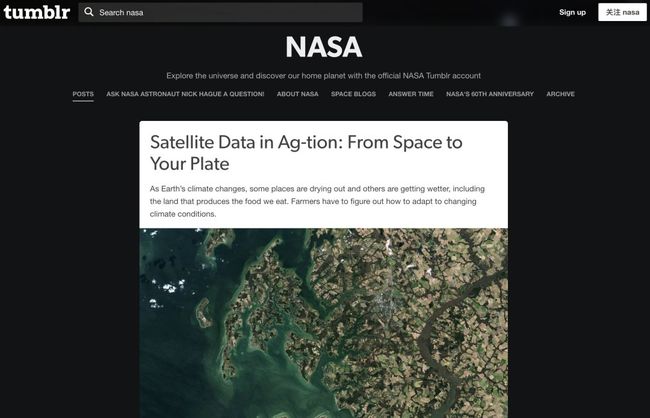Select the Posts tab

(x=83, y=94)
